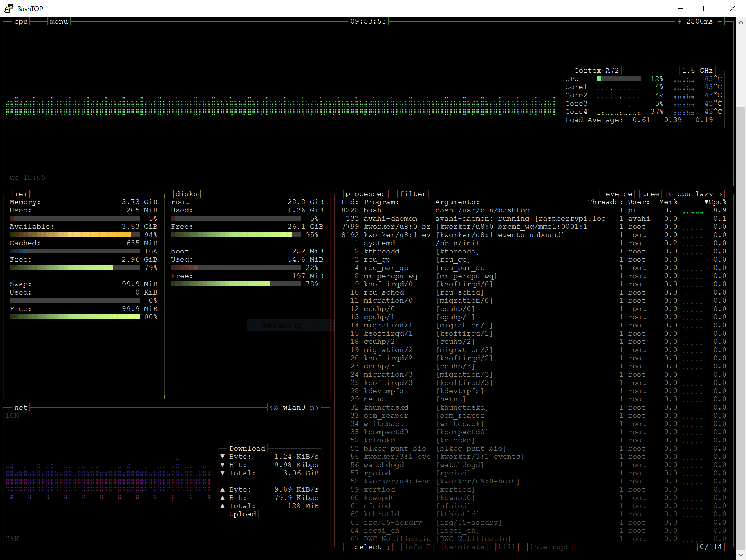The height and width of the screenshot is (560, 746).
Task: Click the PuTTY icon in the title bar
Action: coord(9,8)
